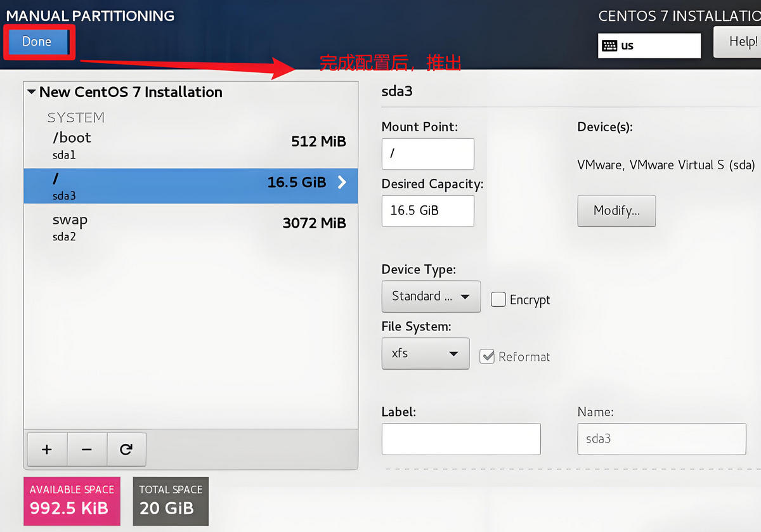This screenshot has height=532, width=761.
Task: Click the SYSTEM group heading
Action: [x=76, y=118]
